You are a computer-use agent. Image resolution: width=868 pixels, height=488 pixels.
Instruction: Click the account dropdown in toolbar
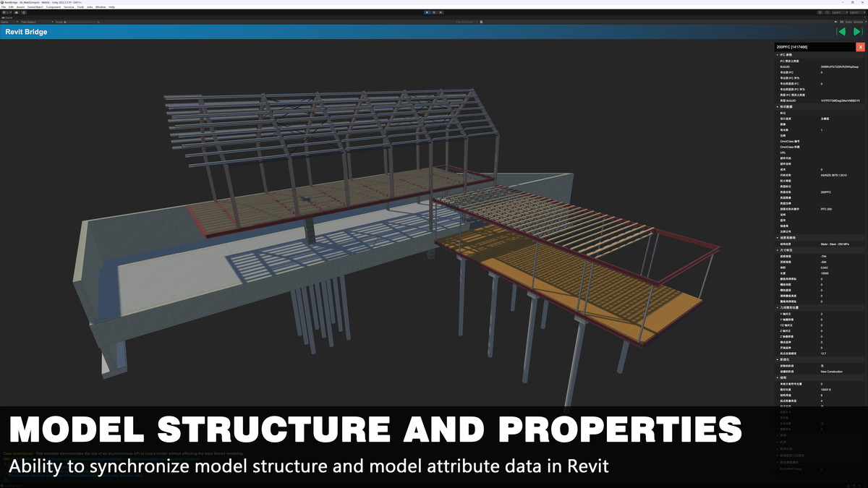click(x=7, y=12)
